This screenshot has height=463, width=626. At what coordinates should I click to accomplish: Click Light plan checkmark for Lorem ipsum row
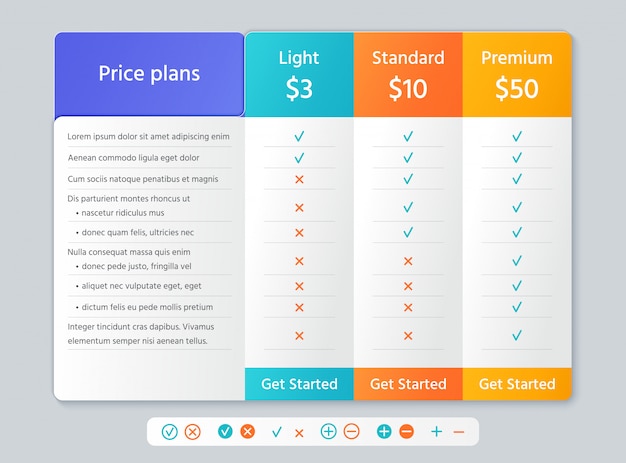click(299, 137)
